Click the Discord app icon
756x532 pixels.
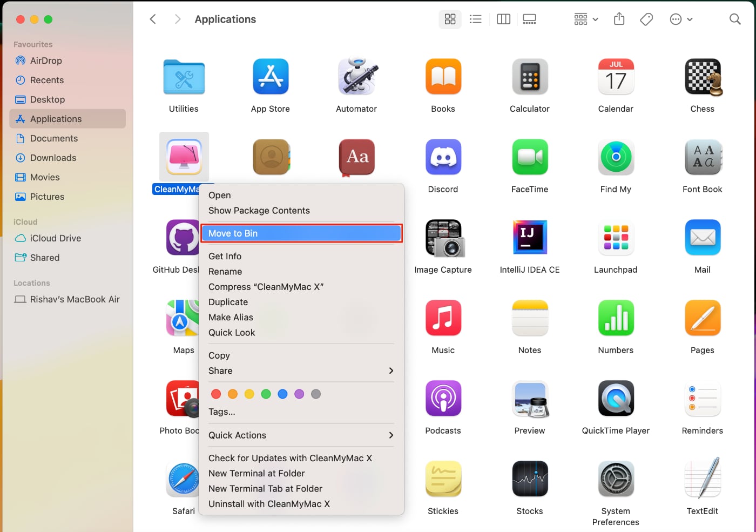tap(443, 157)
